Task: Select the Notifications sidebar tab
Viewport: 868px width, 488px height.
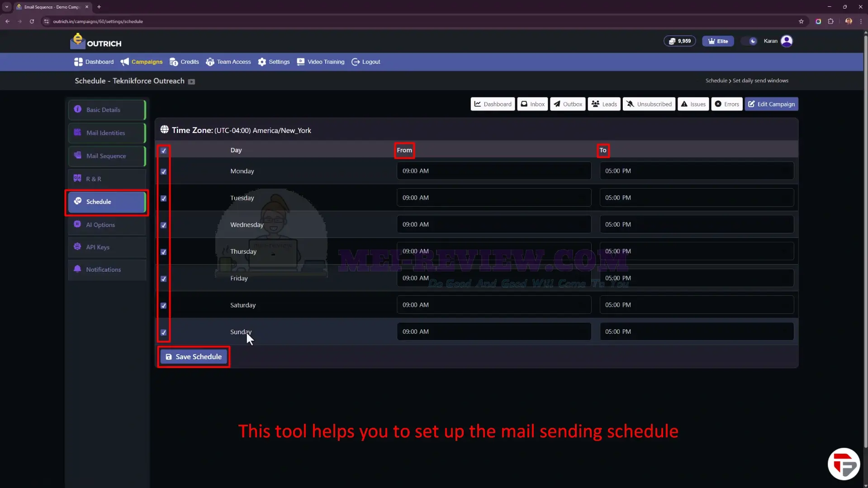Action: pos(107,270)
